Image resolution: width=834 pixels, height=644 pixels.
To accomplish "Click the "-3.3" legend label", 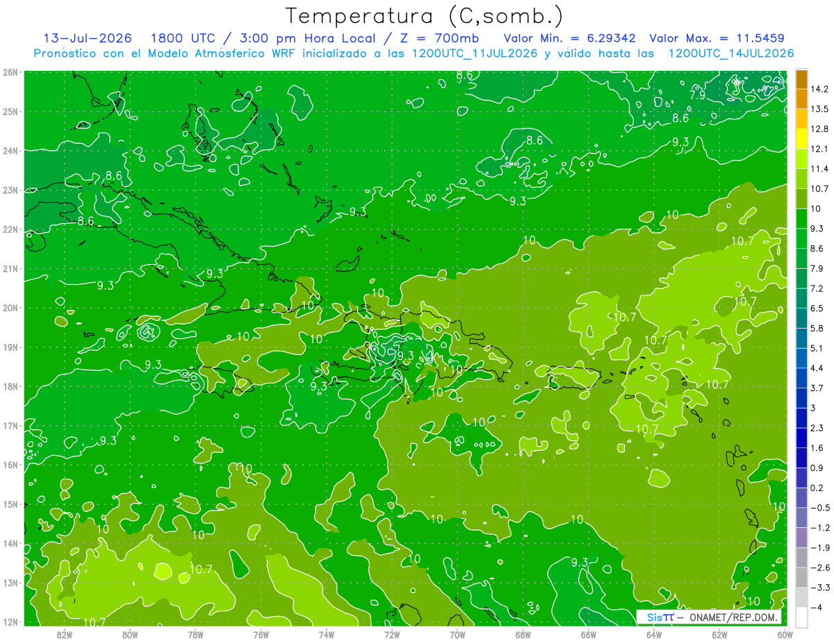I will tap(819, 587).
